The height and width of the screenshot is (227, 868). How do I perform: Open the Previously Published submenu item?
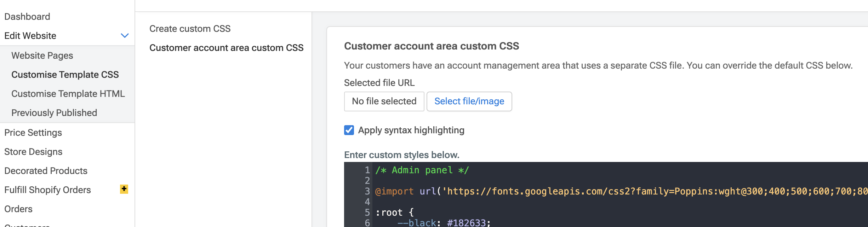click(x=54, y=113)
